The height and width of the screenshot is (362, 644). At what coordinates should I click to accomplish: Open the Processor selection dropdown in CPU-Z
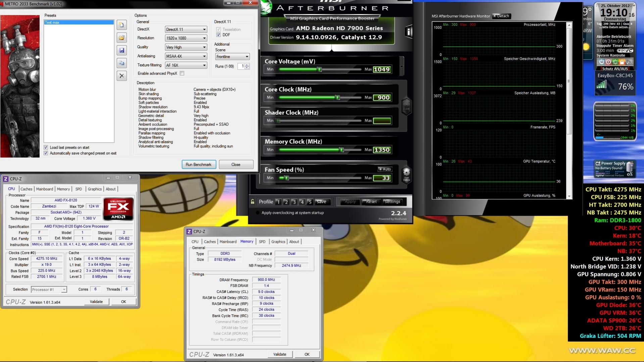pyautogui.click(x=49, y=290)
